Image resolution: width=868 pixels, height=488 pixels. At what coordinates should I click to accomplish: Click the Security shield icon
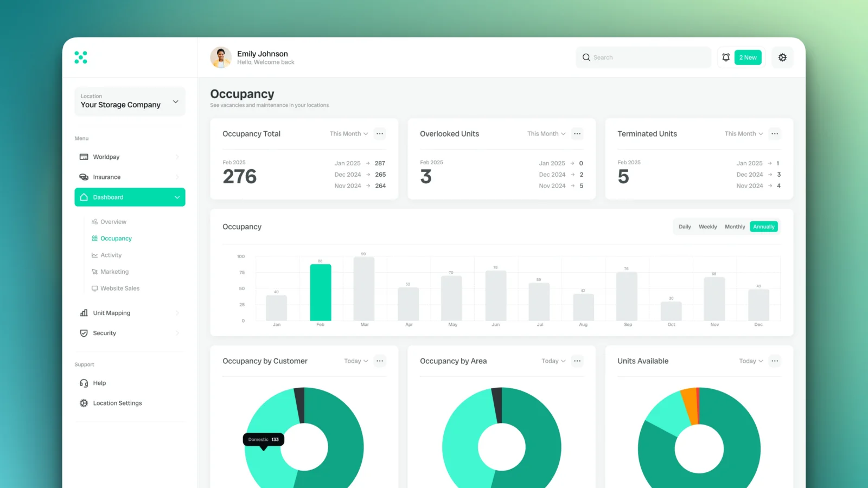coord(84,333)
